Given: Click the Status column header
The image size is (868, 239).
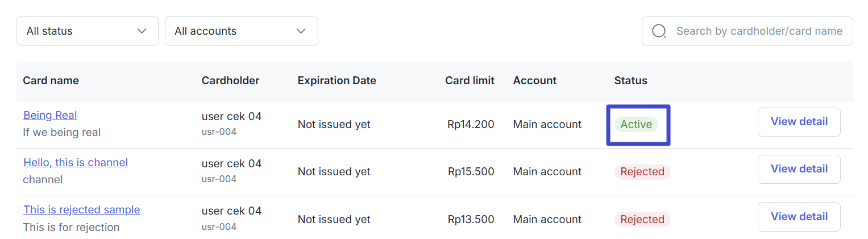Looking at the screenshot, I should pos(631,81).
